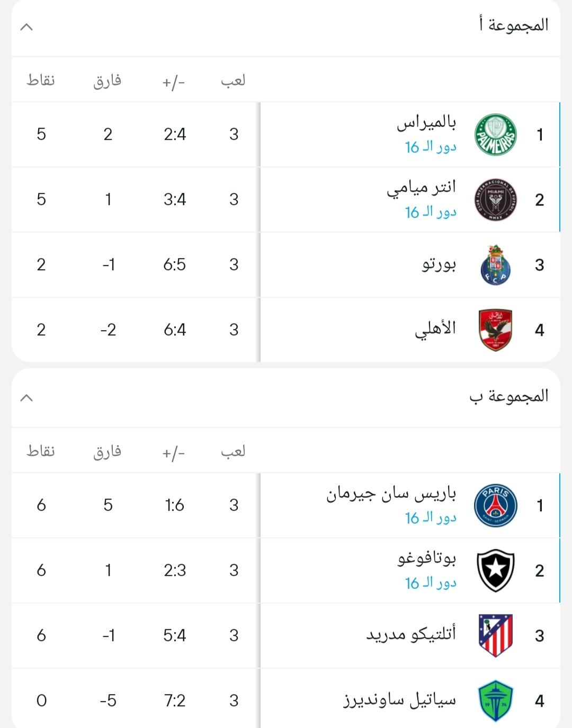Open the باريس سان جيرمان team row
This screenshot has height=728, width=572.
286,505
